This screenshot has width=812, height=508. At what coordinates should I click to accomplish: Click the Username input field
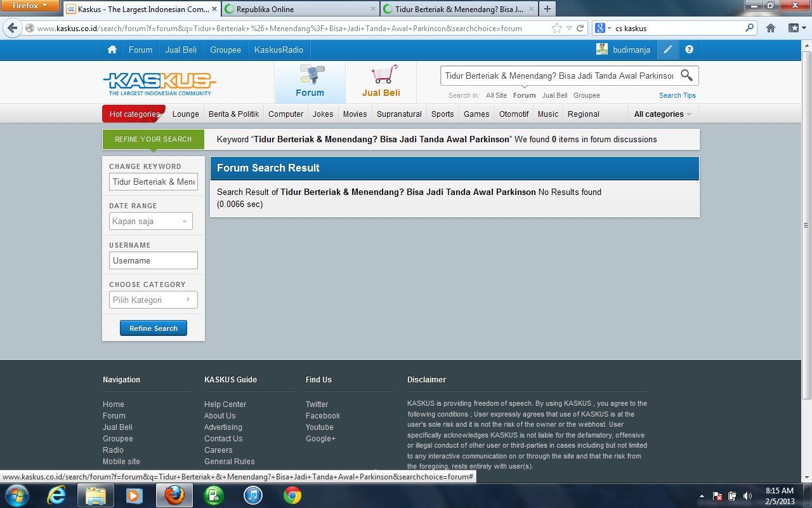154,260
